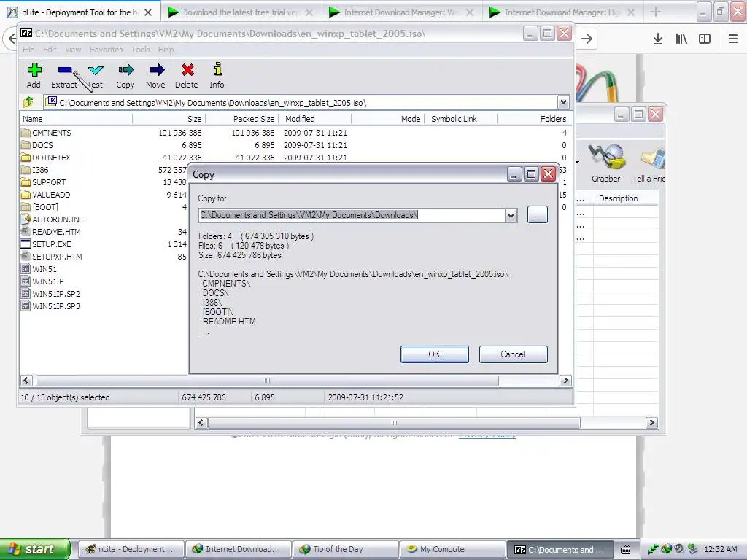Select the WIN51IP.SP2 file icon
Screen dimensions: 747x560
click(x=26, y=293)
